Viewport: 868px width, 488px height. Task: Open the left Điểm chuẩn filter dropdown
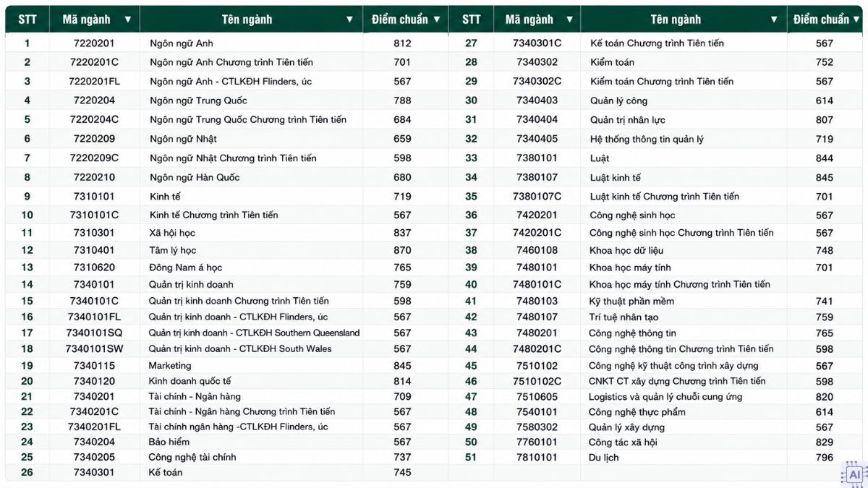(x=437, y=20)
